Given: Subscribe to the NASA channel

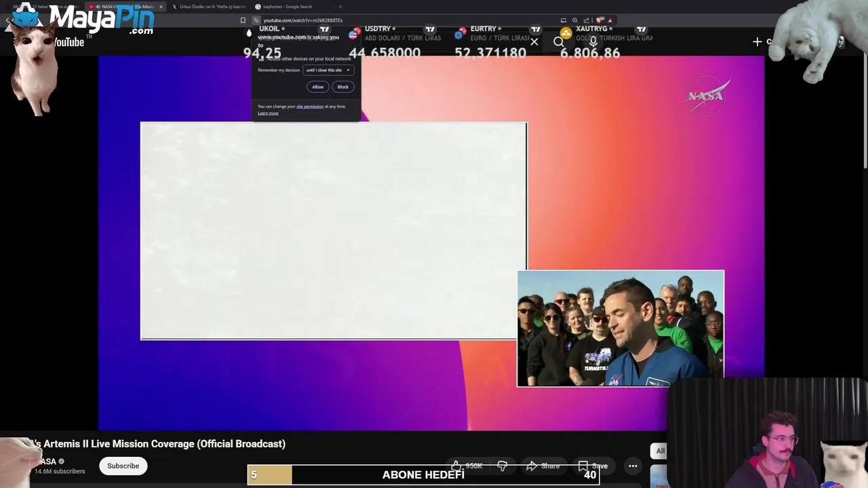Looking at the screenshot, I should [123, 466].
